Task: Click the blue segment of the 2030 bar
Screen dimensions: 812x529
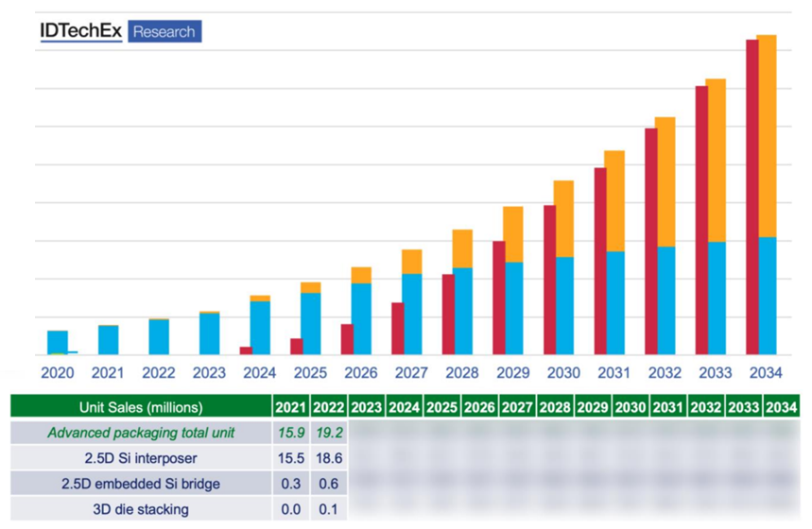Action: click(x=563, y=305)
